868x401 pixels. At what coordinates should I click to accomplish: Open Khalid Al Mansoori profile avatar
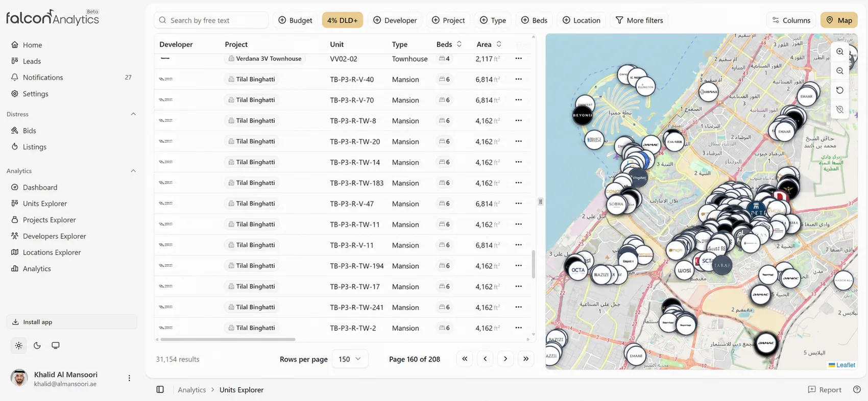(x=19, y=378)
